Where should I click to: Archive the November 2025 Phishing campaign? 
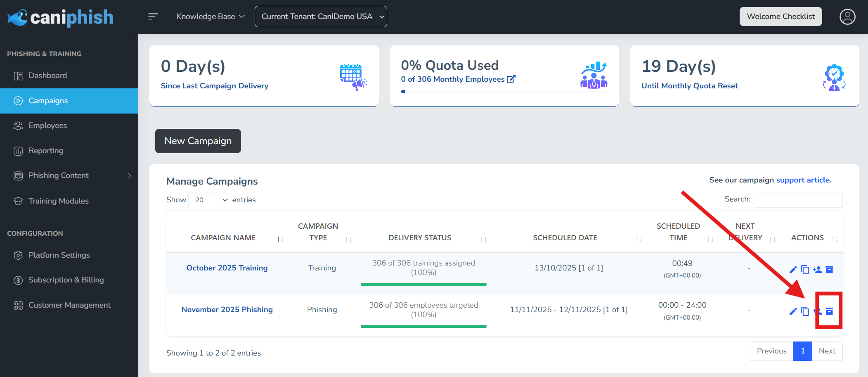[x=829, y=311]
